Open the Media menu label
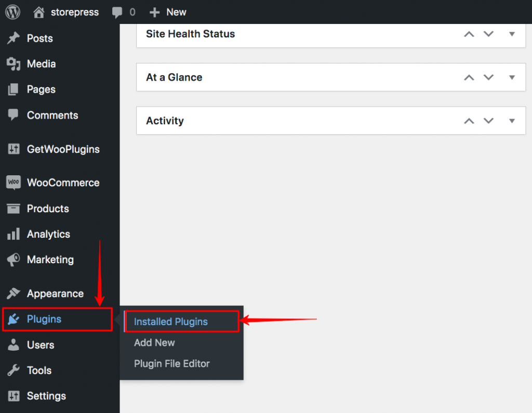This screenshot has width=532, height=413. (41, 64)
